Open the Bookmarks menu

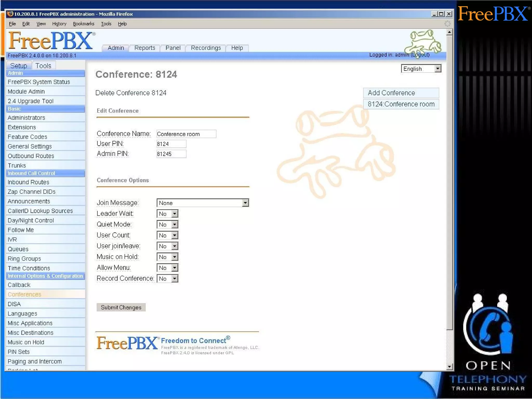pos(83,24)
